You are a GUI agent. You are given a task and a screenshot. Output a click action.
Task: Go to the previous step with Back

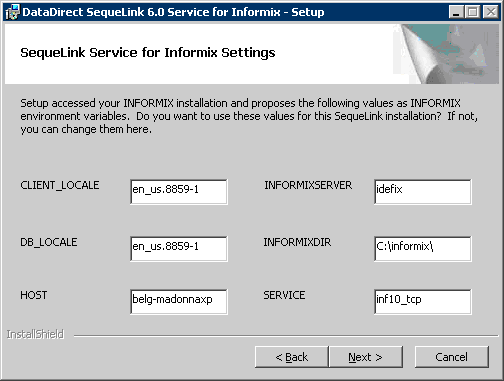(x=292, y=357)
